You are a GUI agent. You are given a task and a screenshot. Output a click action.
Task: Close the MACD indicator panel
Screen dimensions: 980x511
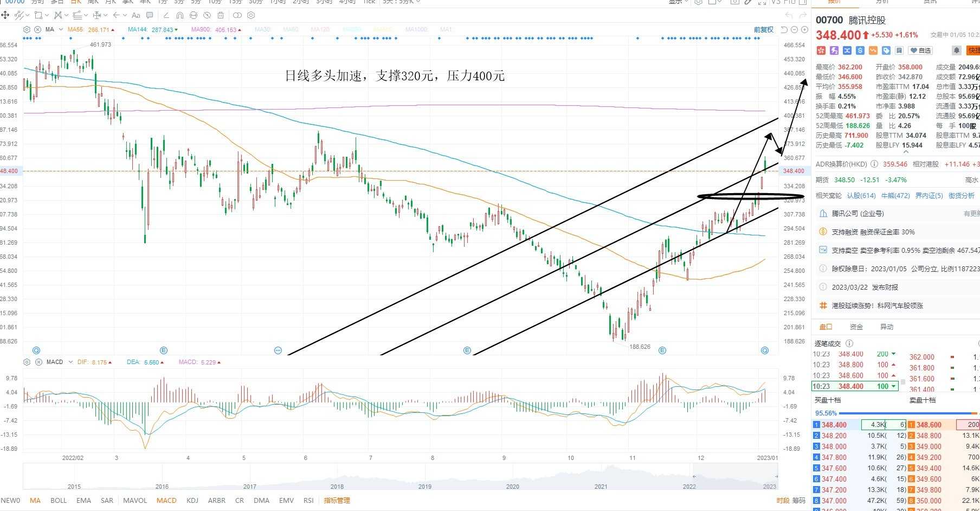37,362
